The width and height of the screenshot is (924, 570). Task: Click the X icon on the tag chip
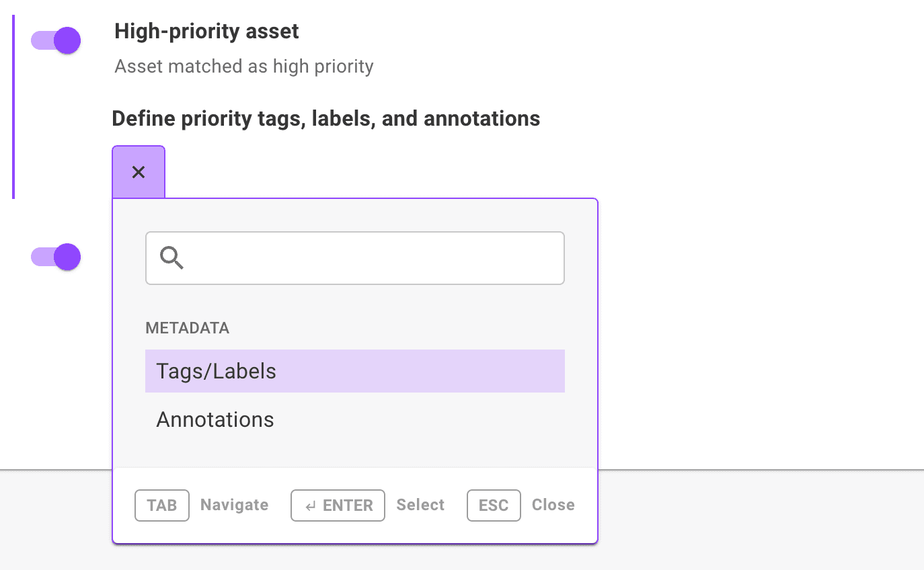(139, 172)
